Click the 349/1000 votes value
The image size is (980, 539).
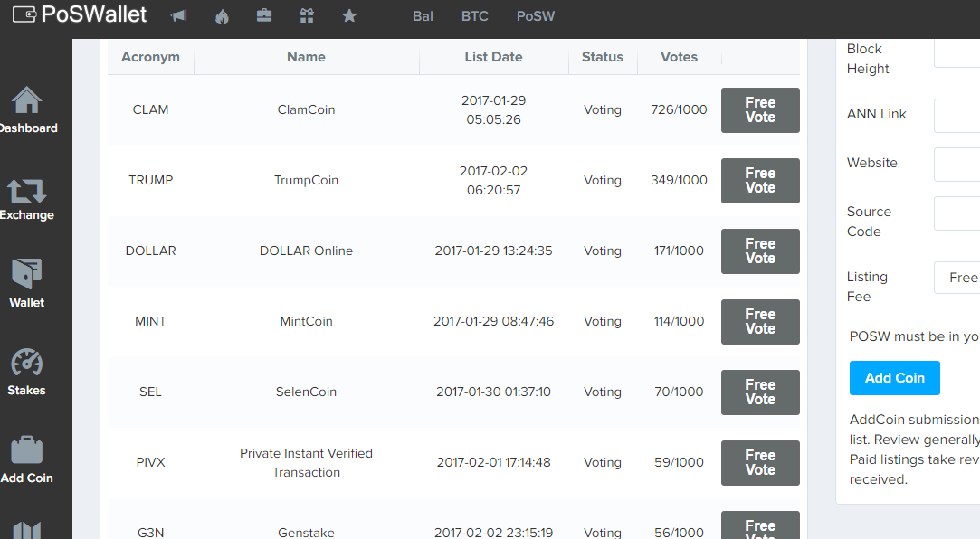pos(679,181)
